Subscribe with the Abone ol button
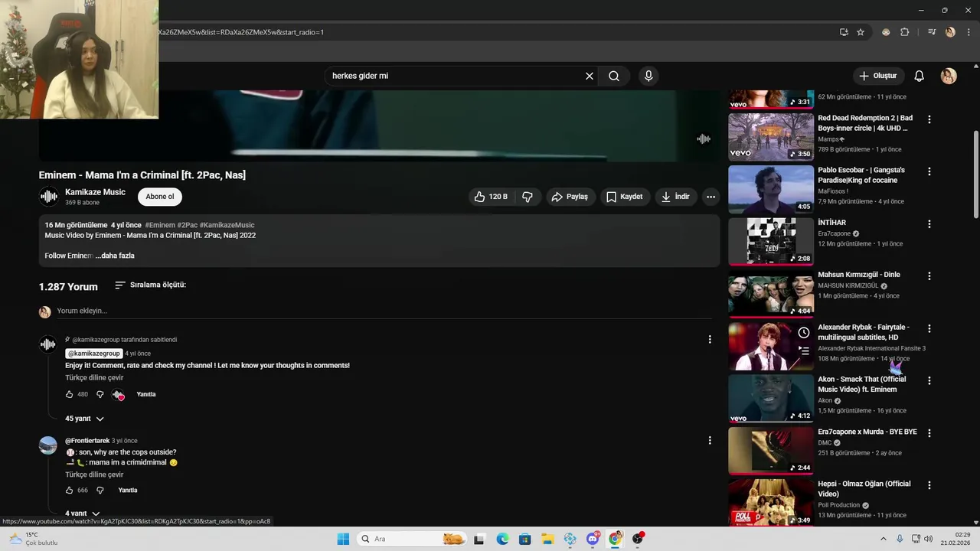 point(160,197)
